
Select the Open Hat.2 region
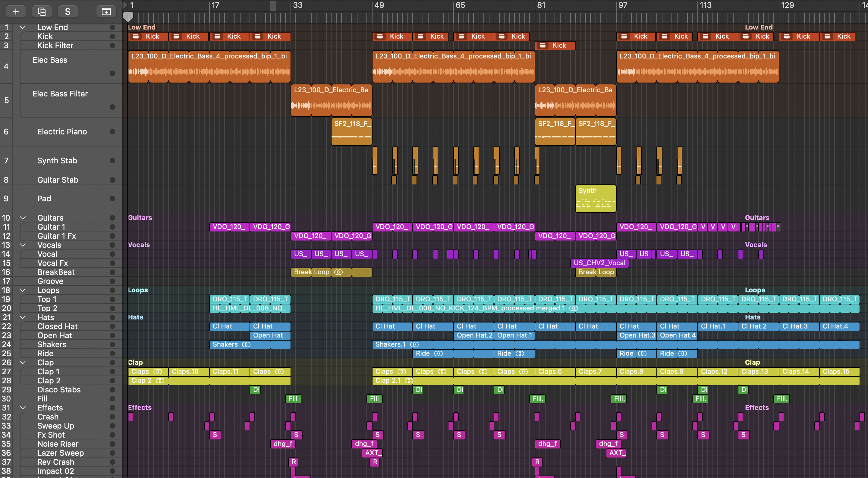point(473,335)
